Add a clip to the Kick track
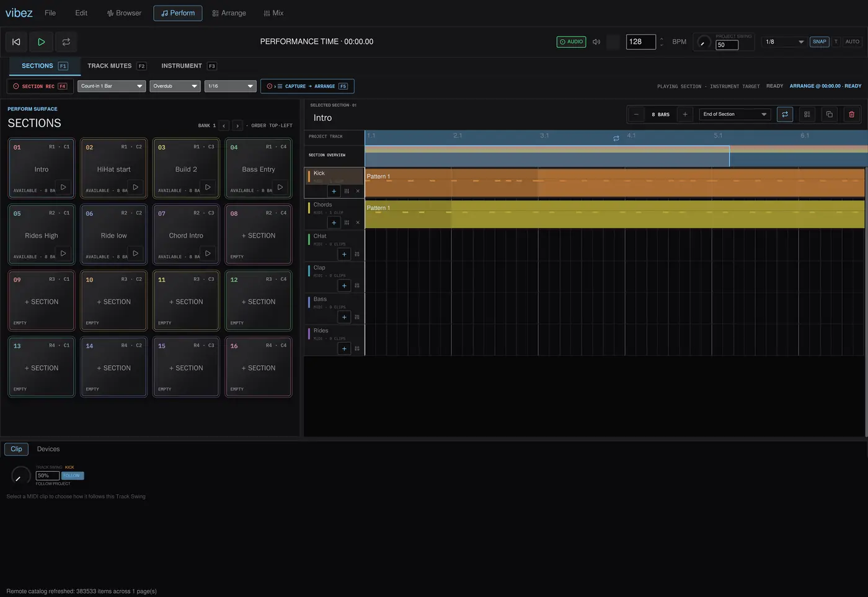Viewport: 868px width, 597px height. pyautogui.click(x=334, y=191)
